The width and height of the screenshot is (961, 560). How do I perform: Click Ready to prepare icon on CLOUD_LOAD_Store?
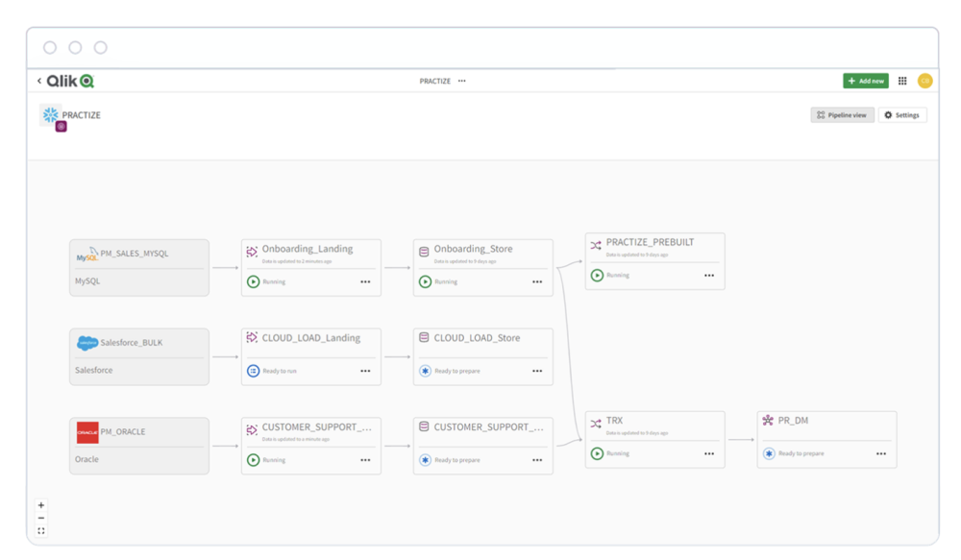click(x=425, y=371)
